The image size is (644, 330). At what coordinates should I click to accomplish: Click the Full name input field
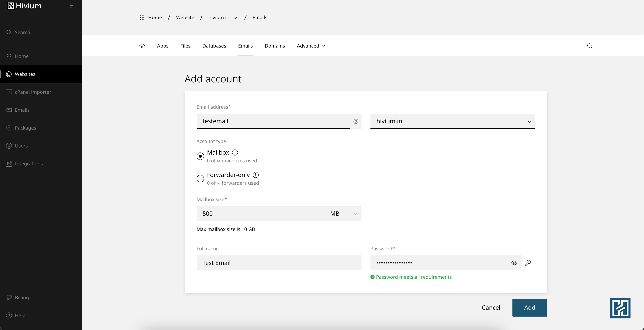coord(279,263)
